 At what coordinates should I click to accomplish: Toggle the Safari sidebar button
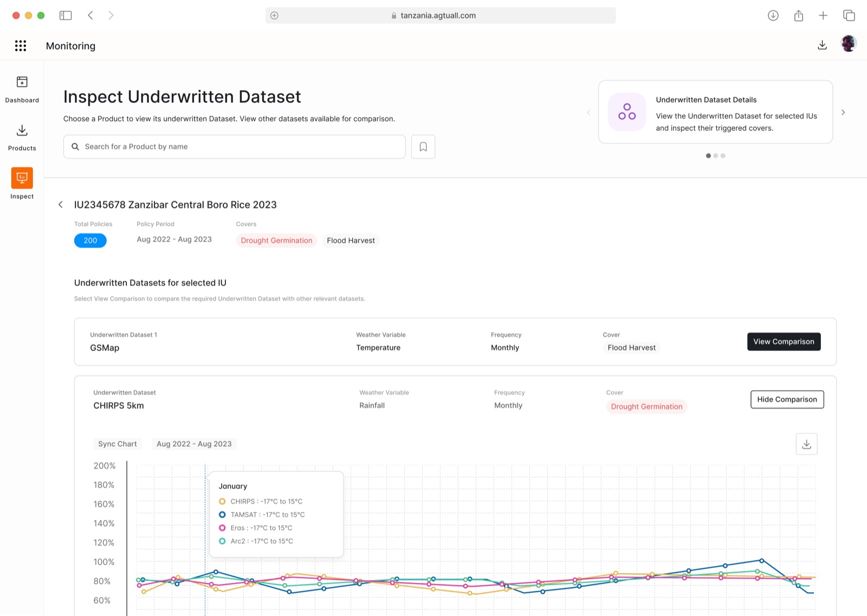pyautogui.click(x=66, y=16)
